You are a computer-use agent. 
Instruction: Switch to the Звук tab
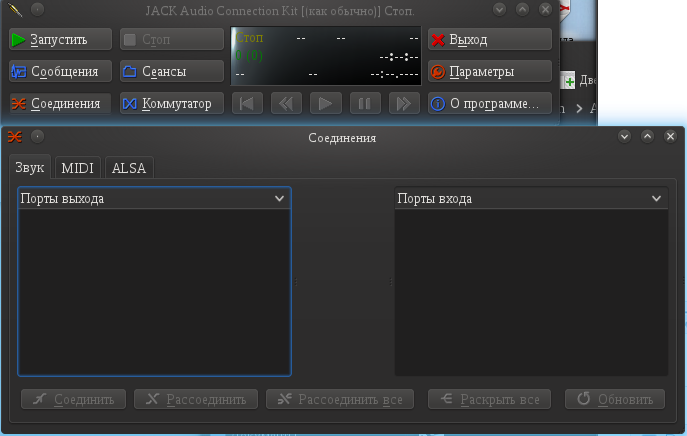coord(30,167)
